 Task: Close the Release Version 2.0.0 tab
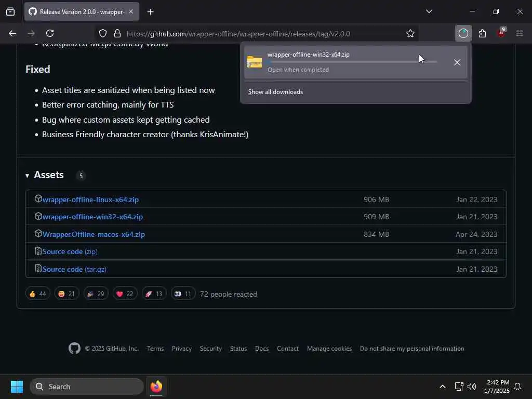[131, 11]
